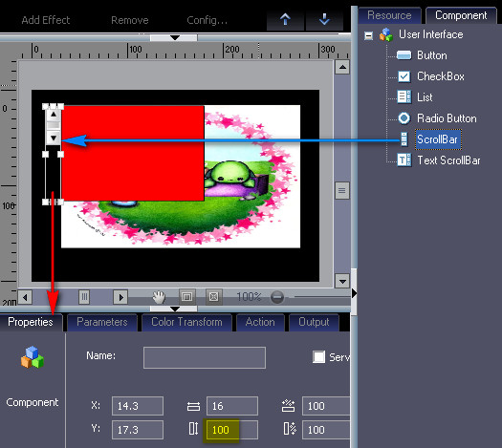The height and width of the screenshot is (448, 502).
Task: Click the Button component icon
Action: click(404, 55)
